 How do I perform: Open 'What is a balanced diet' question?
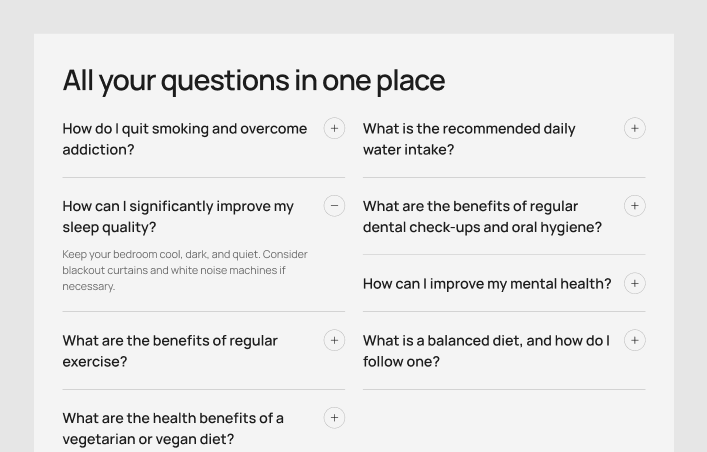pyautogui.click(x=486, y=350)
